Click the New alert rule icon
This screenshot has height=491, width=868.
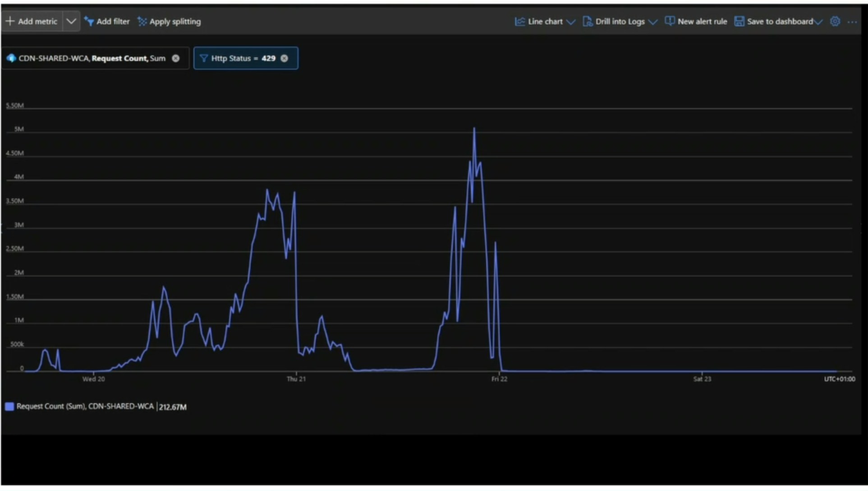pos(670,21)
